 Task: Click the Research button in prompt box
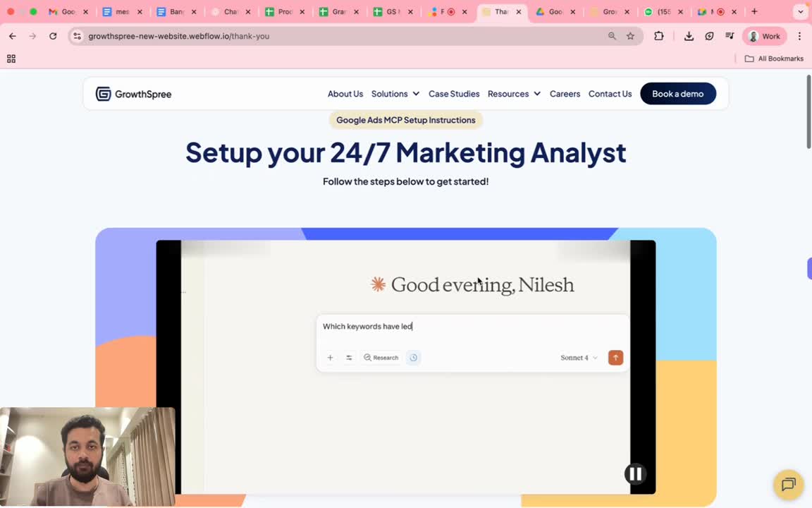click(381, 358)
